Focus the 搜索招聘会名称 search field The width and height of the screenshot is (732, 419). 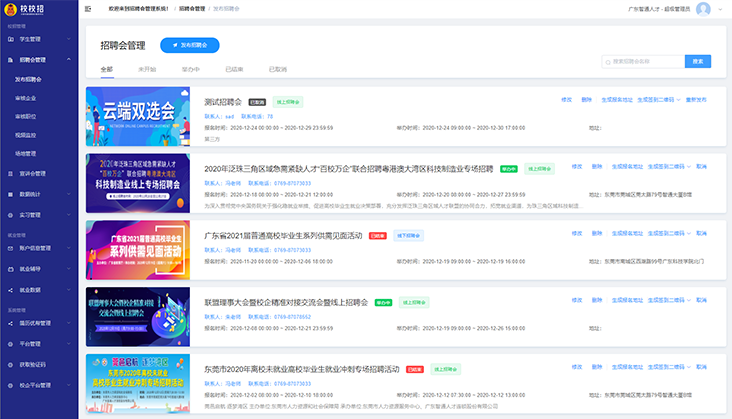click(643, 62)
